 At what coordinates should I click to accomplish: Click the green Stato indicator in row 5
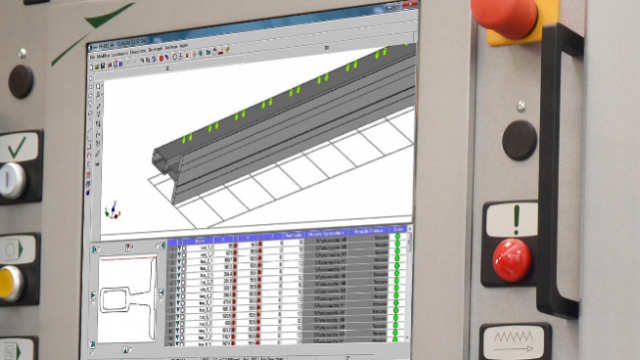[397, 266]
